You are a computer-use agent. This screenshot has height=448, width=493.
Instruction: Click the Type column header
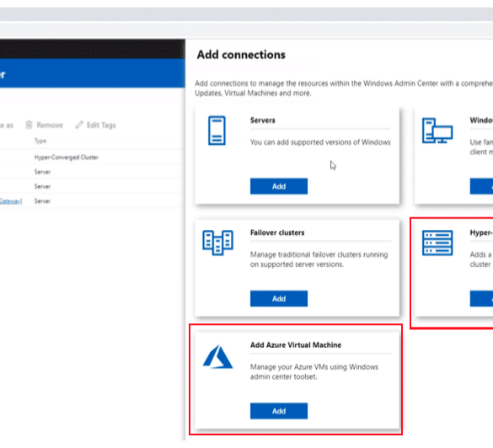40,141
